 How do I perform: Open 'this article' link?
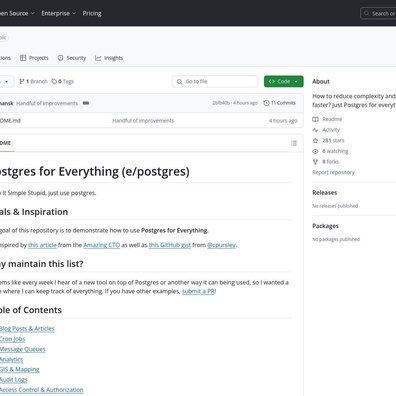[x=42, y=245]
